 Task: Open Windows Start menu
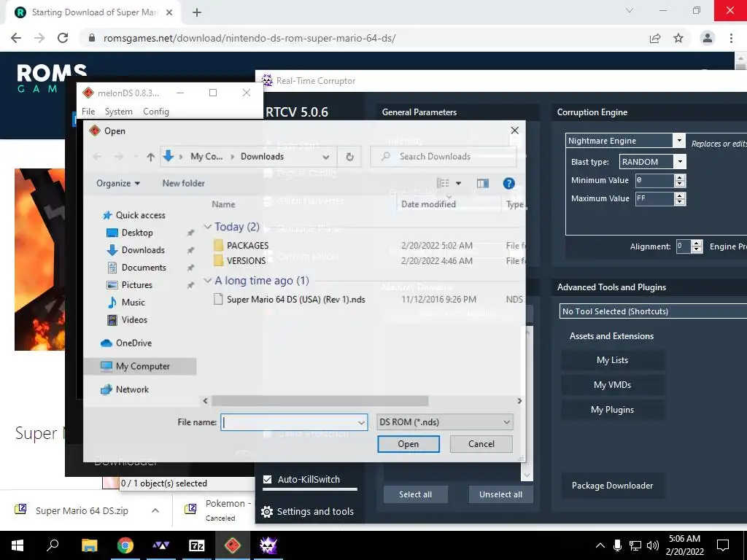click(18, 545)
